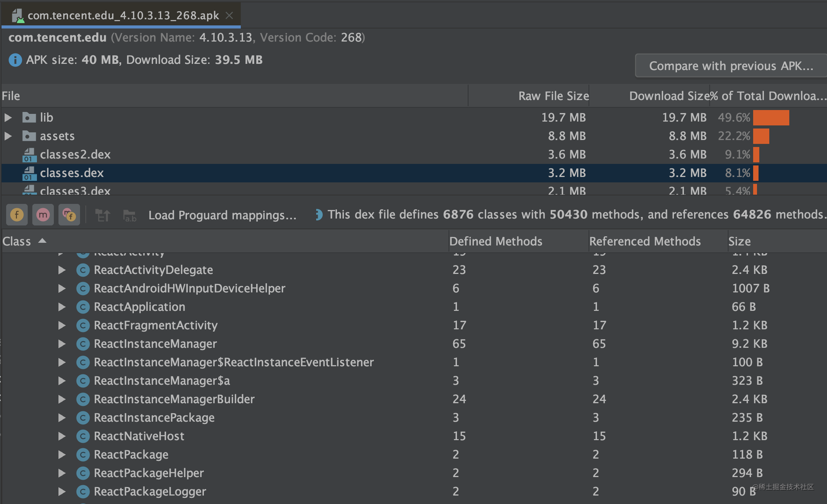
Task: Click Load Proguard mappings button
Action: (x=222, y=215)
